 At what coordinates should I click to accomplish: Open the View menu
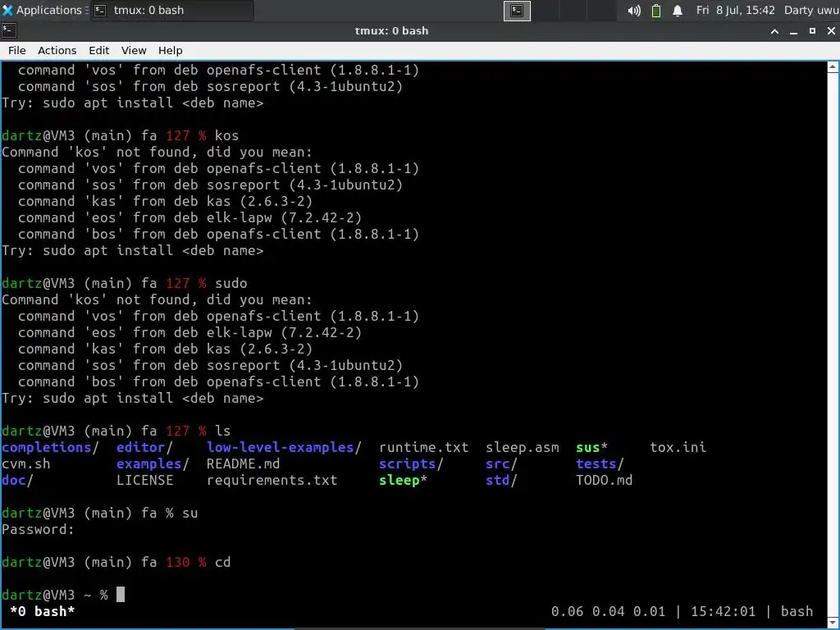tap(134, 50)
